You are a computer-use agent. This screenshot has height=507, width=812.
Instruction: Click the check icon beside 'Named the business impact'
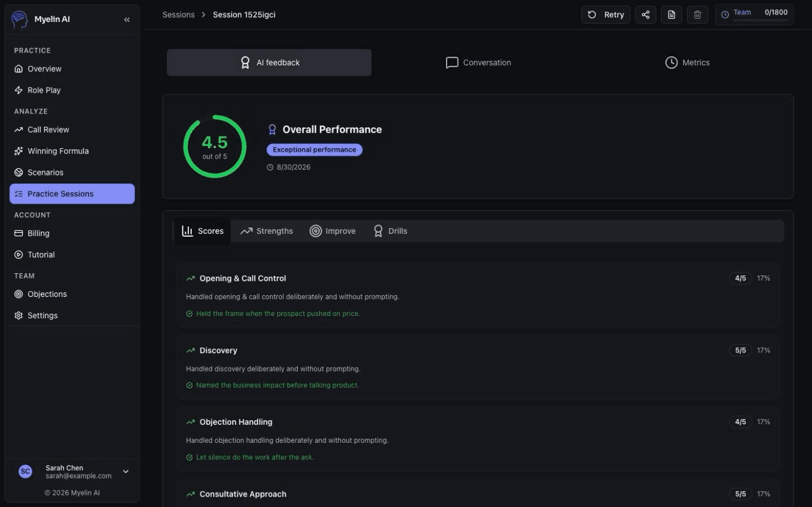coord(189,385)
